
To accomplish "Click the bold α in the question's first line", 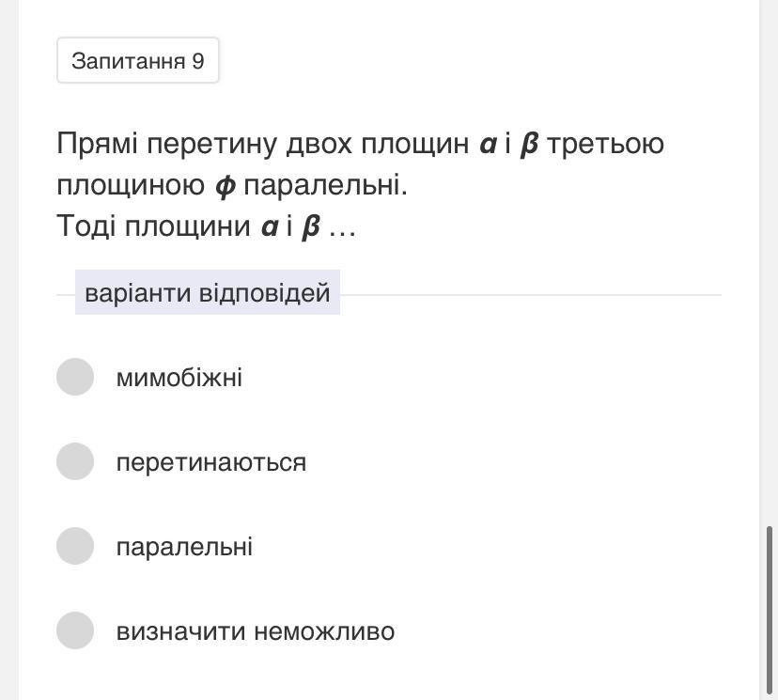I will click(x=488, y=145).
